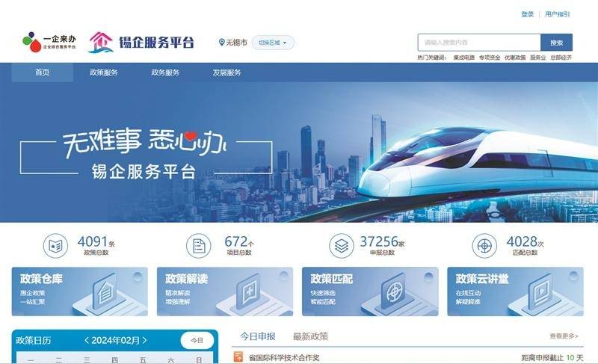Click the 项目总数 document icon
This screenshot has width=598, height=364.
tap(198, 246)
